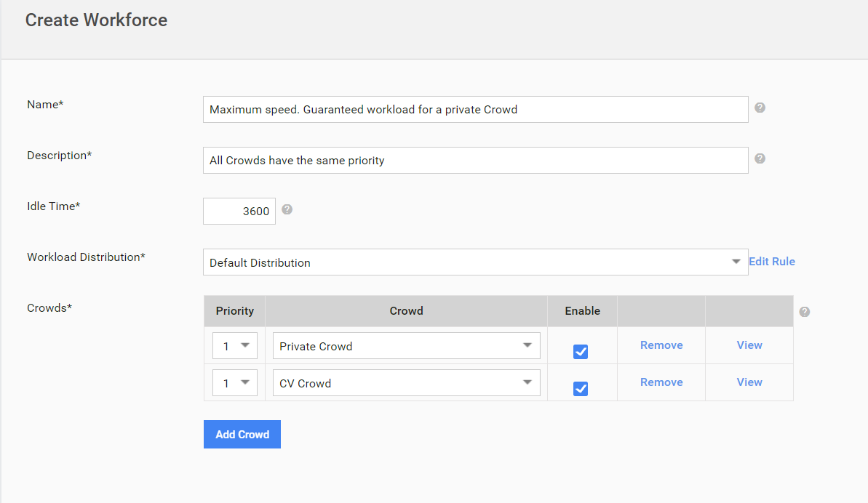Click the Create Workforce page title

96,20
